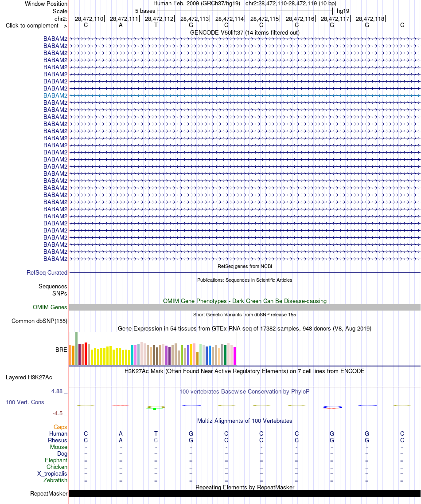Click the Human species label

pyautogui.click(x=58, y=433)
